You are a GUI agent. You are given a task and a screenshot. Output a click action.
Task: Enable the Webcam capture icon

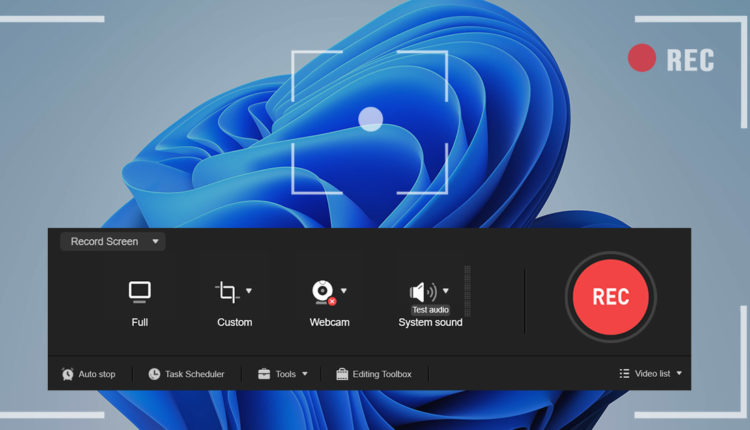coord(322,292)
